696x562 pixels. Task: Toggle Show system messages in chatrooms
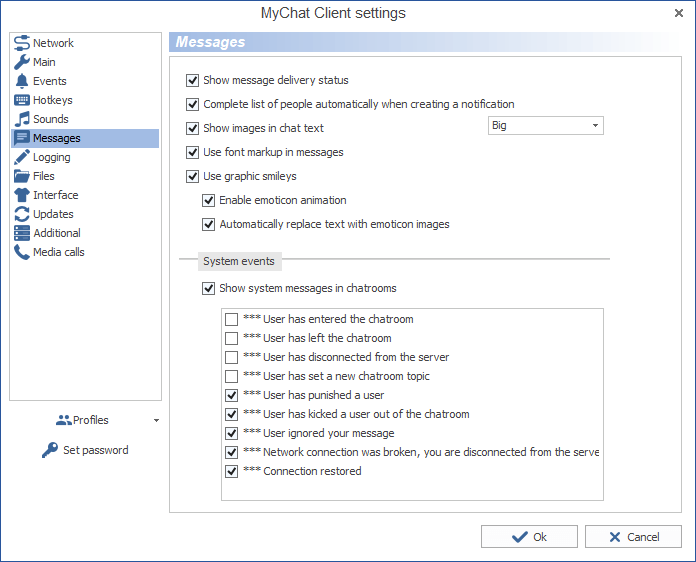pyautogui.click(x=209, y=288)
